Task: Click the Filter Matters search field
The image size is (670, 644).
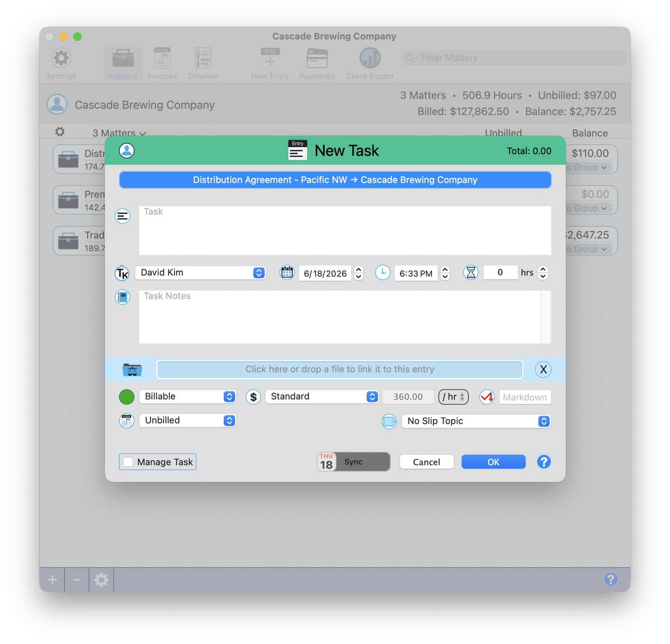Action: pyautogui.click(x=514, y=58)
